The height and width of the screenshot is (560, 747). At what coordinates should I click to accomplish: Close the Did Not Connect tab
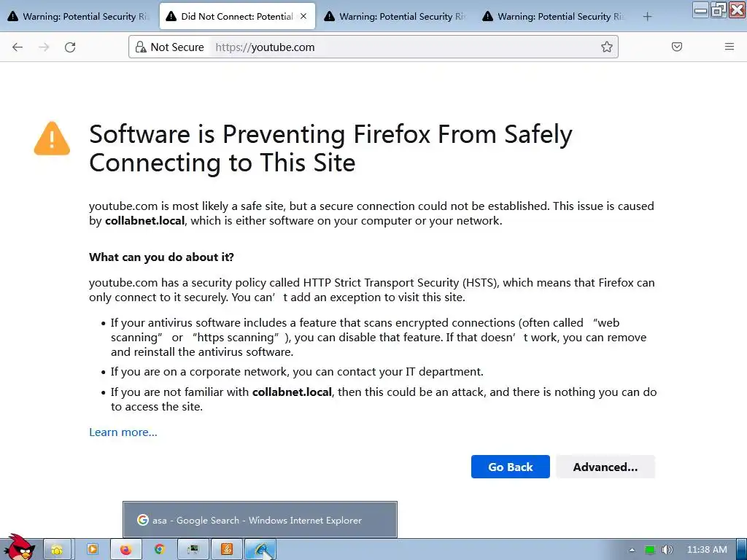click(x=303, y=16)
